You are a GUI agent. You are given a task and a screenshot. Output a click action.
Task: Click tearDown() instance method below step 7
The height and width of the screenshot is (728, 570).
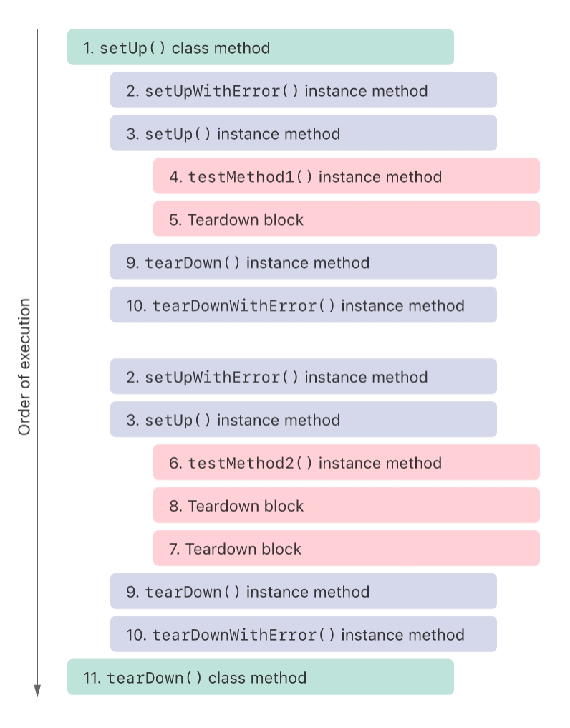(304, 592)
